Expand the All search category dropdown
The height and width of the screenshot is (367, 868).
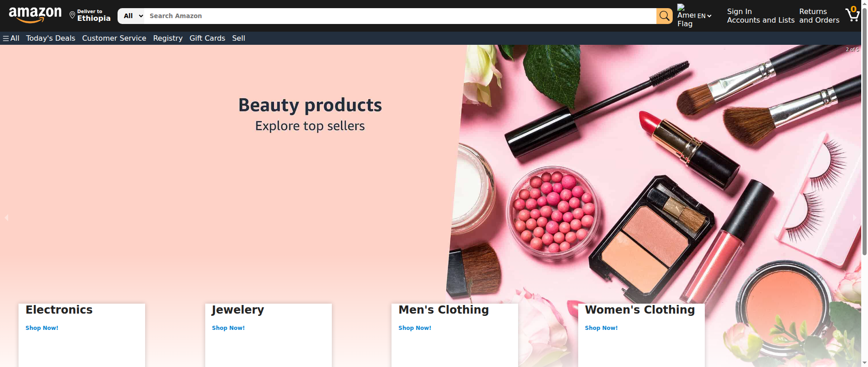coord(132,16)
